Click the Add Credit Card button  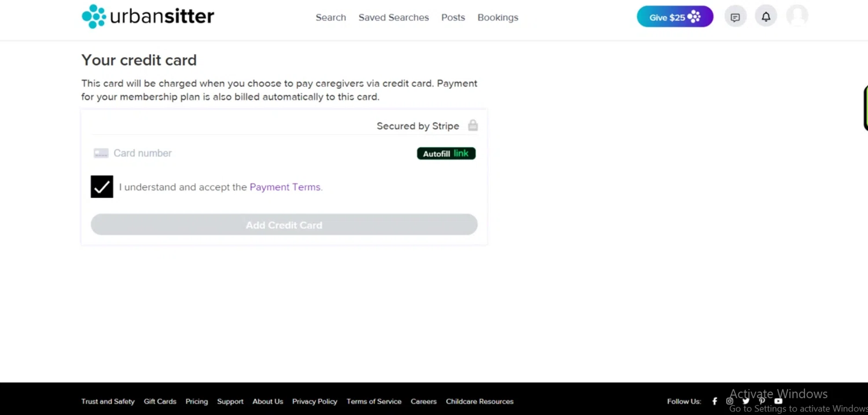284,225
